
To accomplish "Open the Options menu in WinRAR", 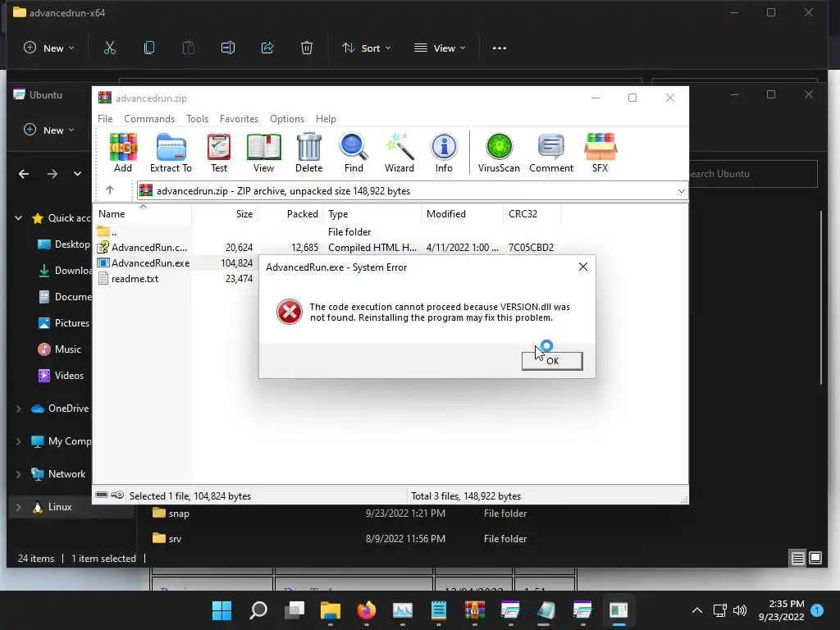I will [x=287, y=118].
